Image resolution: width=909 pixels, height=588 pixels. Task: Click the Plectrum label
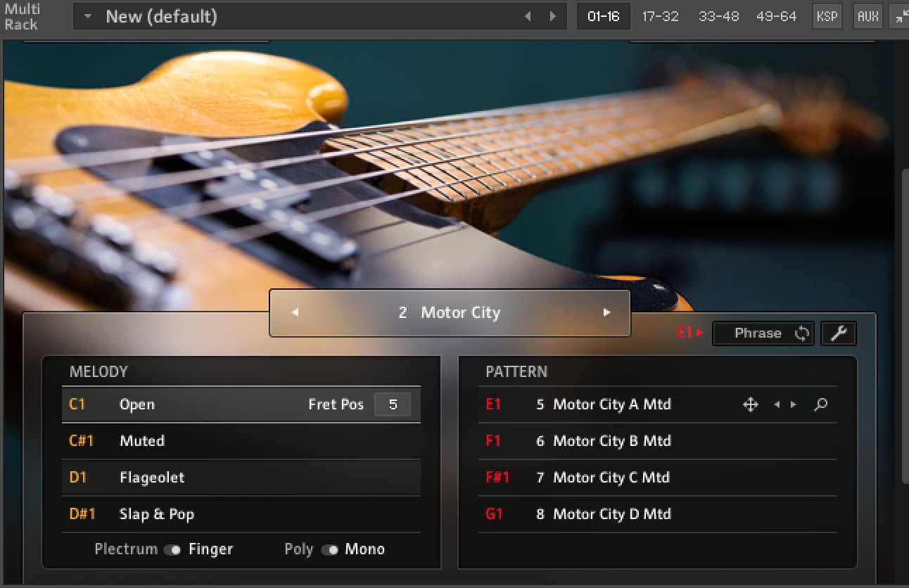pyautogui.click(x=126, y=549)
